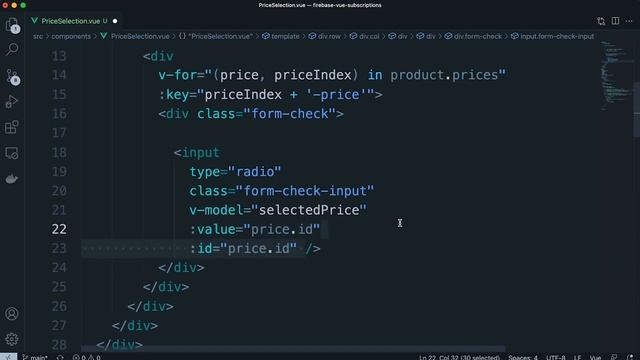
Task: Click the closing div tag on line 24
Action: (181, 268)
